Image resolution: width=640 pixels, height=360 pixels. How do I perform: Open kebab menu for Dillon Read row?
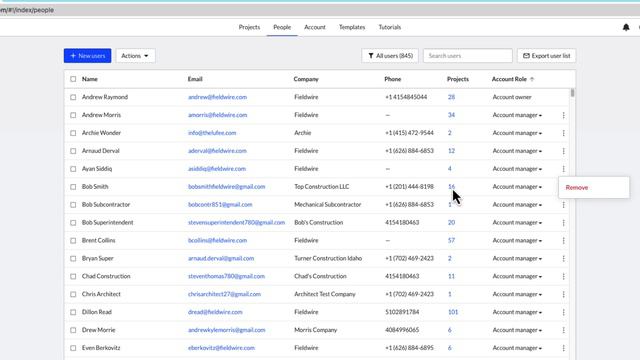(563, 312)
